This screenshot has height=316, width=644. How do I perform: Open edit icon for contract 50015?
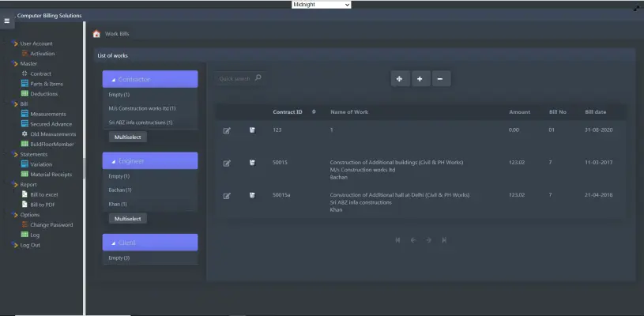click(x=227, y=163)
